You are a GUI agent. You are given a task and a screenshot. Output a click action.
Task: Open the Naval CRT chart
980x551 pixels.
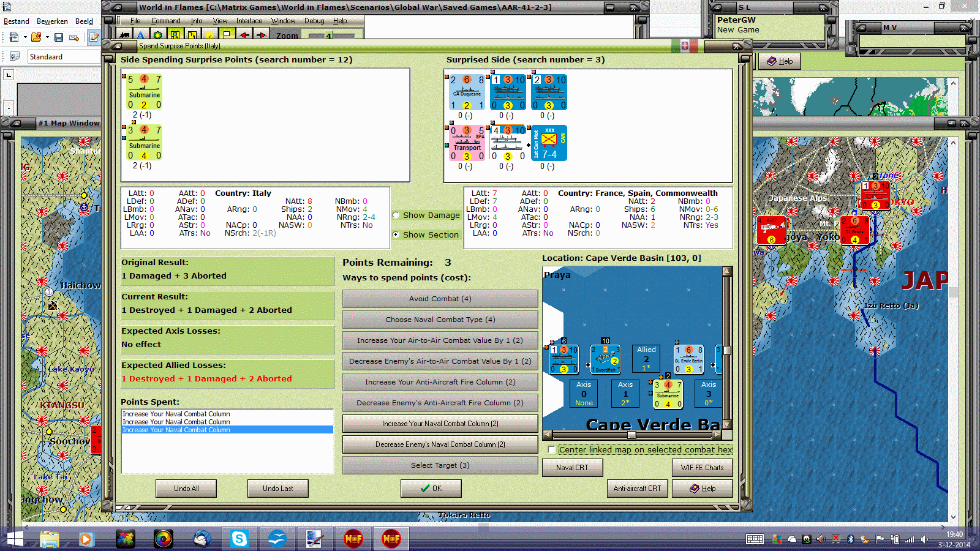pyautogui.click(x=573, y=468)
